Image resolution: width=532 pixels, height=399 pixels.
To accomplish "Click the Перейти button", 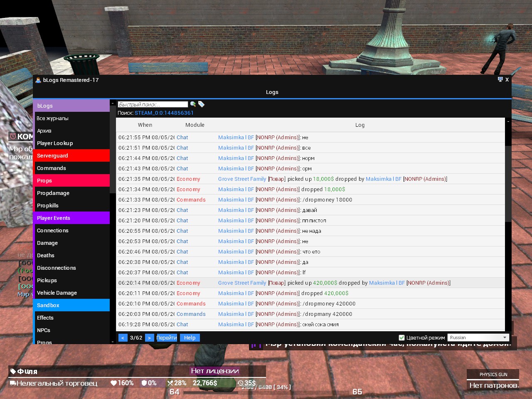I will (167, 337).
